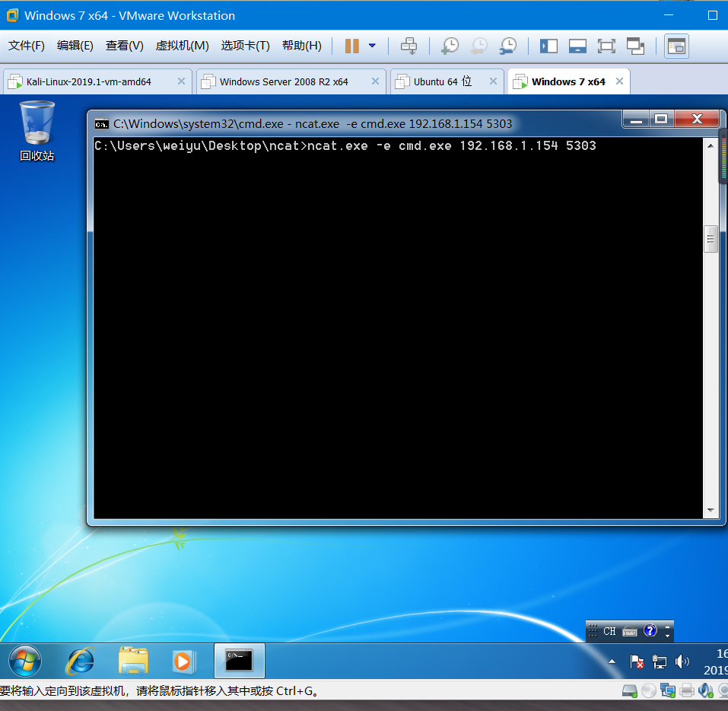Minimize the VMware Workstation window

(x=669, y=15)
